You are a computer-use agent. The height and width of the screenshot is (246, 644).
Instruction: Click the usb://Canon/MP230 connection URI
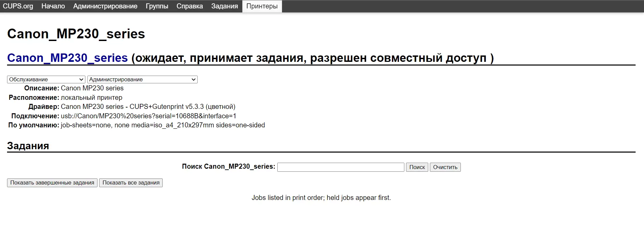(149, 116)
